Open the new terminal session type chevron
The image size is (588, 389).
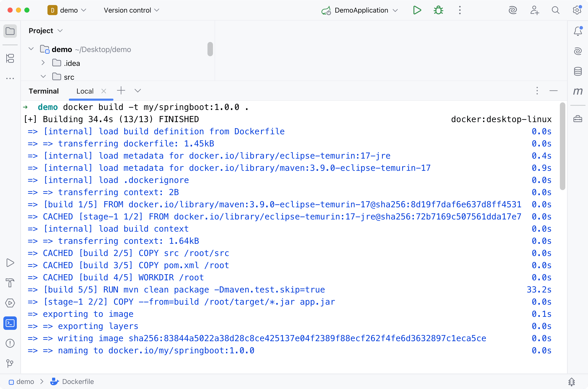[x=138, y=91]
